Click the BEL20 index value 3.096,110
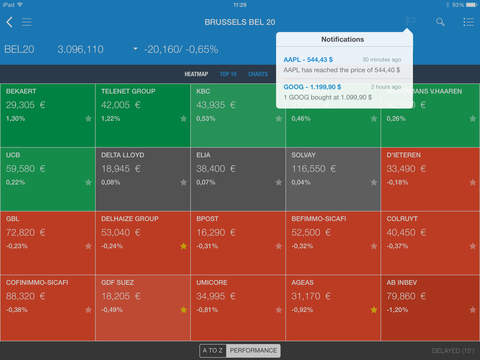Screen dimensions: 480x360 (80, 49)
